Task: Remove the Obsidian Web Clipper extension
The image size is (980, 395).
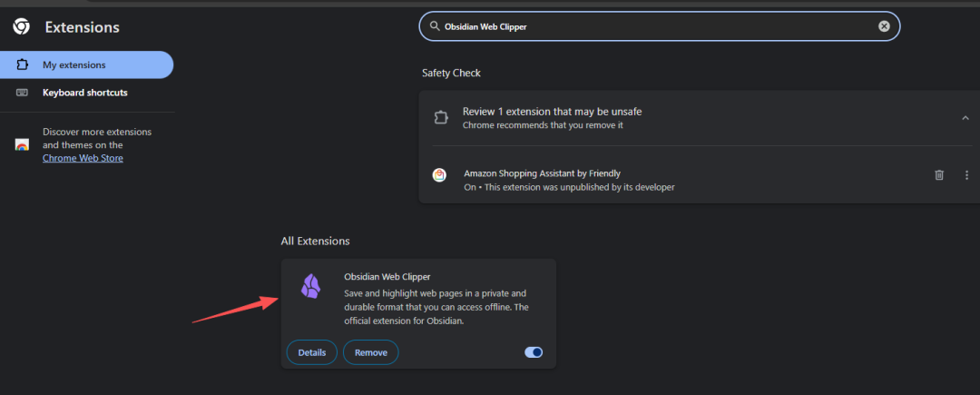Action: [370, 352]
